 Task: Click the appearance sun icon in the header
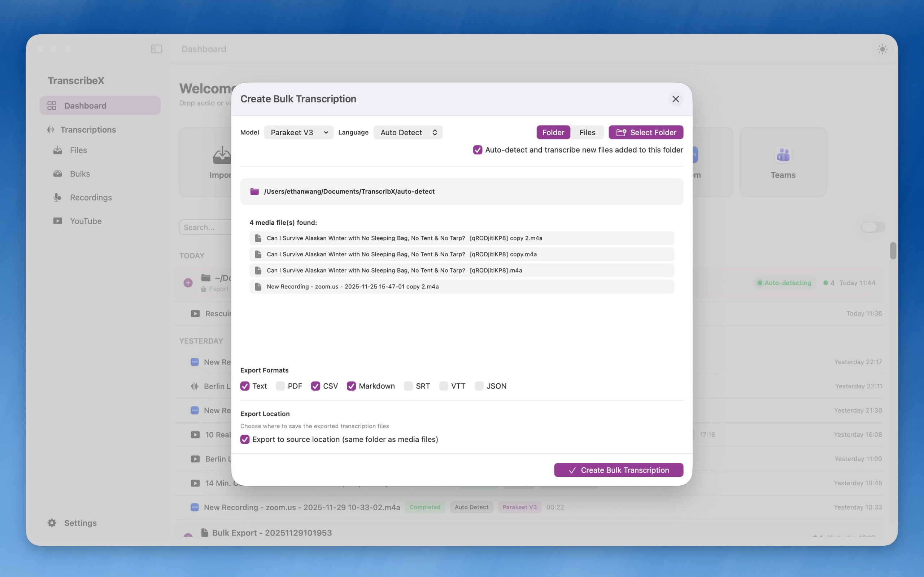click(882, 49)
